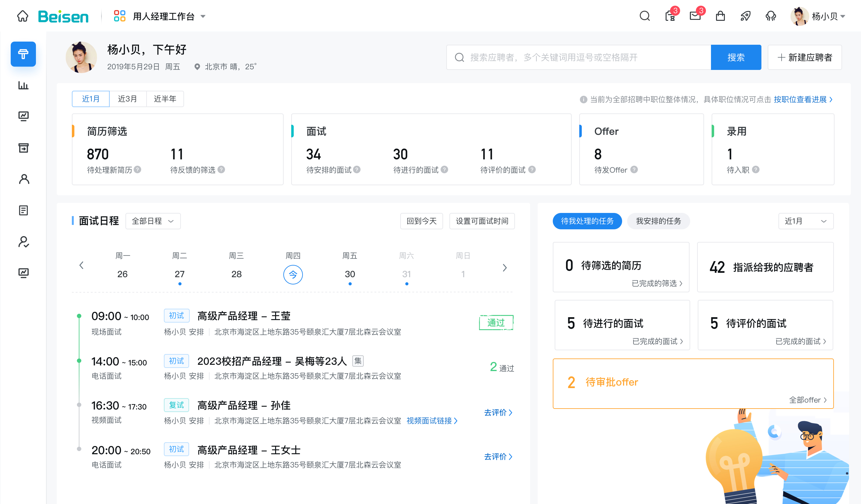Focus the 搜索应聘者 search field

579,57
